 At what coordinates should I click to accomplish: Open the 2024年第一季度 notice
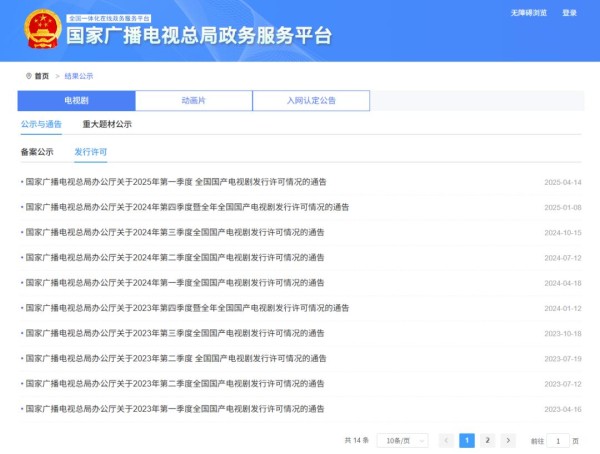[175, 283]
